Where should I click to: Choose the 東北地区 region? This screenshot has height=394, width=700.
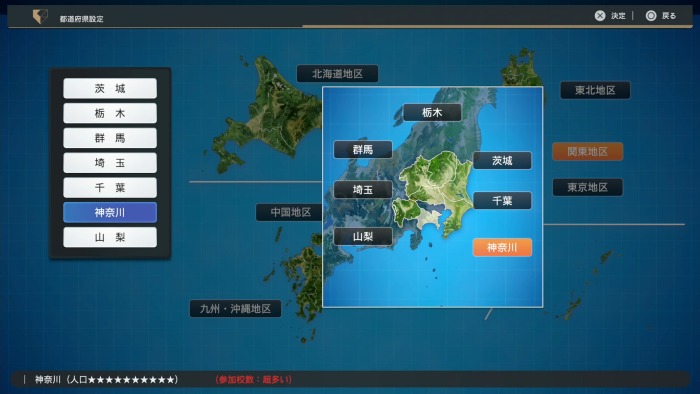pos(595,90)
